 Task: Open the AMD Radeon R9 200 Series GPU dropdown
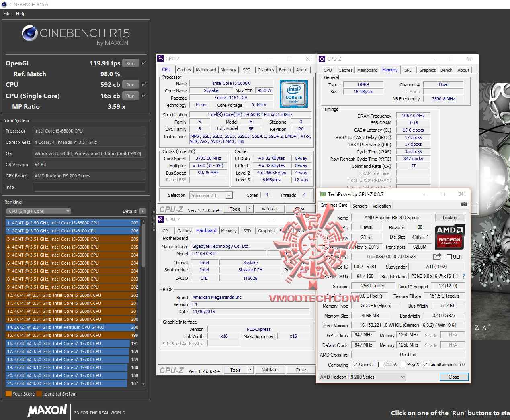[363, 377]
